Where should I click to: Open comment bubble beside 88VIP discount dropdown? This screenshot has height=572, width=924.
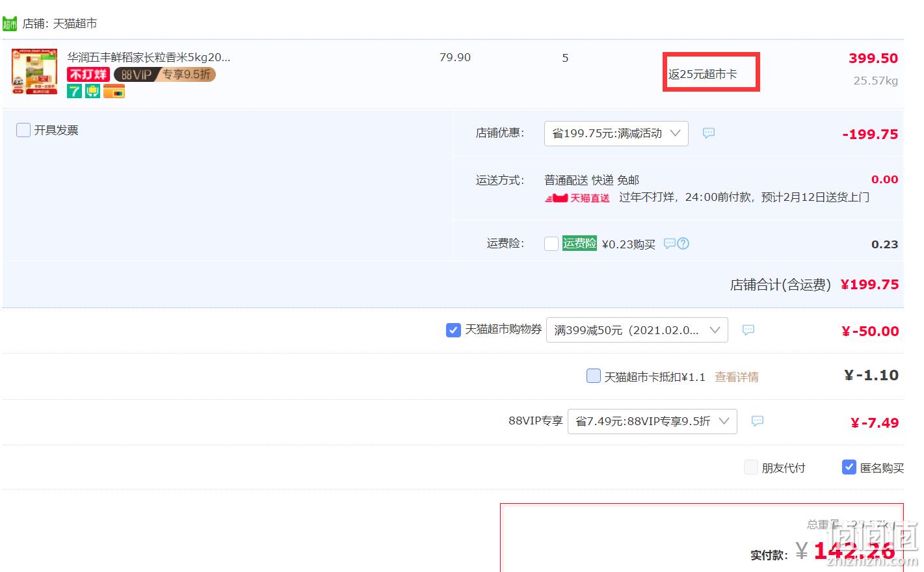[x=758, y=421]
